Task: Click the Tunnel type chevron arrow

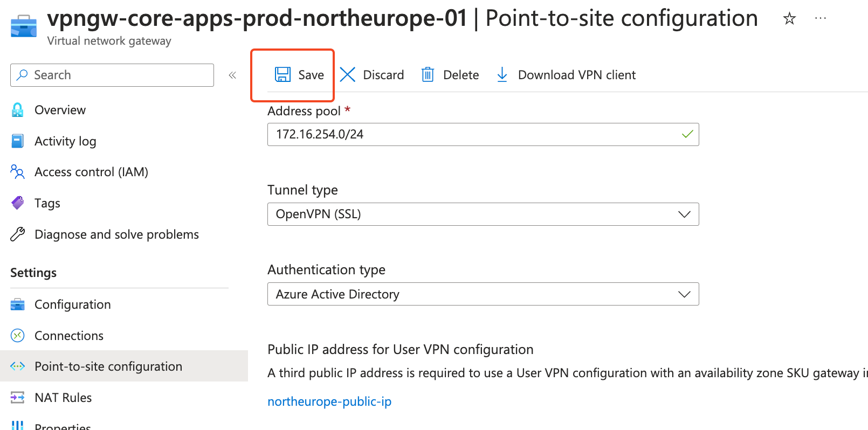Action: click(x=684, y=214)
